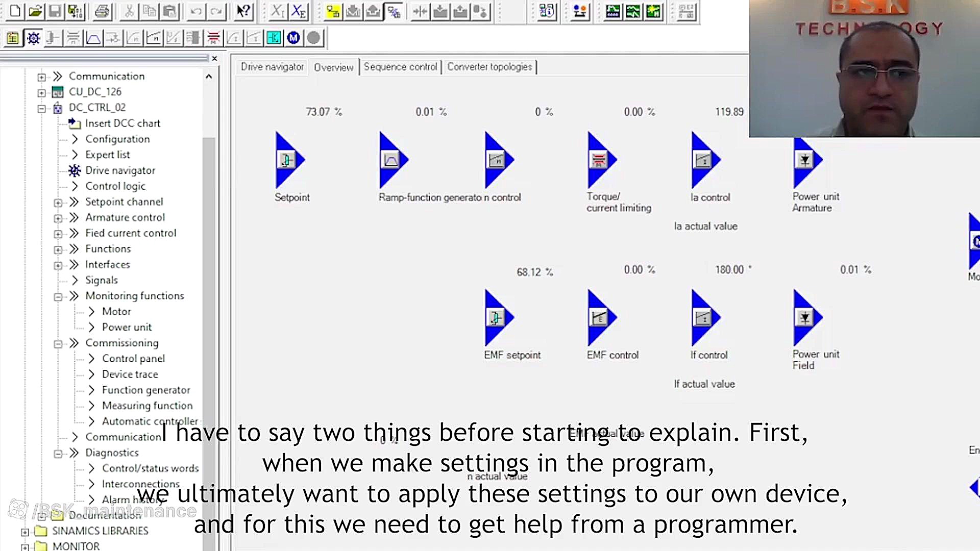Click the Copy icon
The width and height of the screenshot is (980, 551).
[x=150, y=11]
